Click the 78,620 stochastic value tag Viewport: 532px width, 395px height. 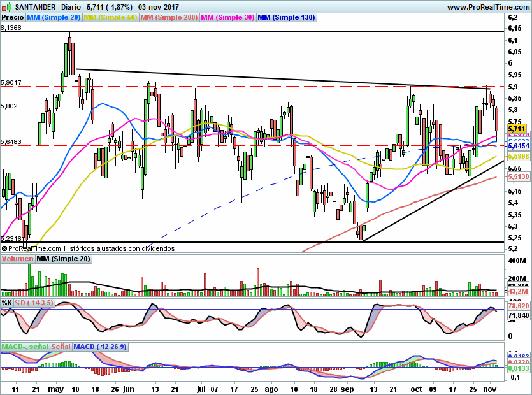point(519,306)
